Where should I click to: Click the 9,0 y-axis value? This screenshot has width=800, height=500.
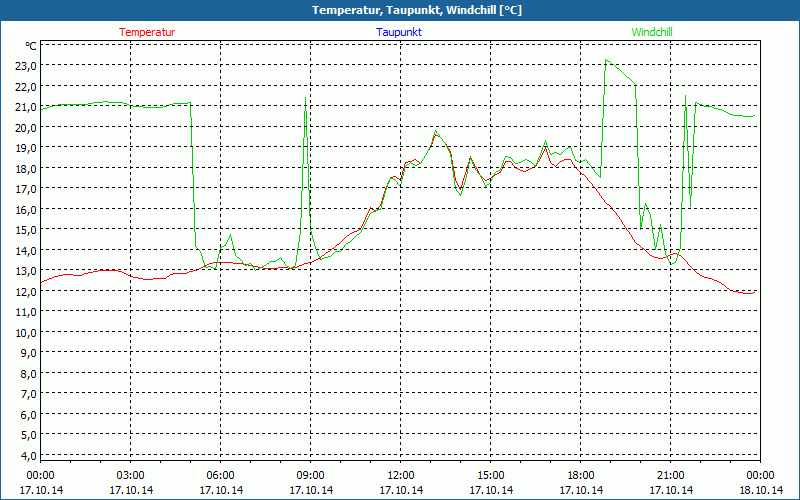click(x=29, y=353)
